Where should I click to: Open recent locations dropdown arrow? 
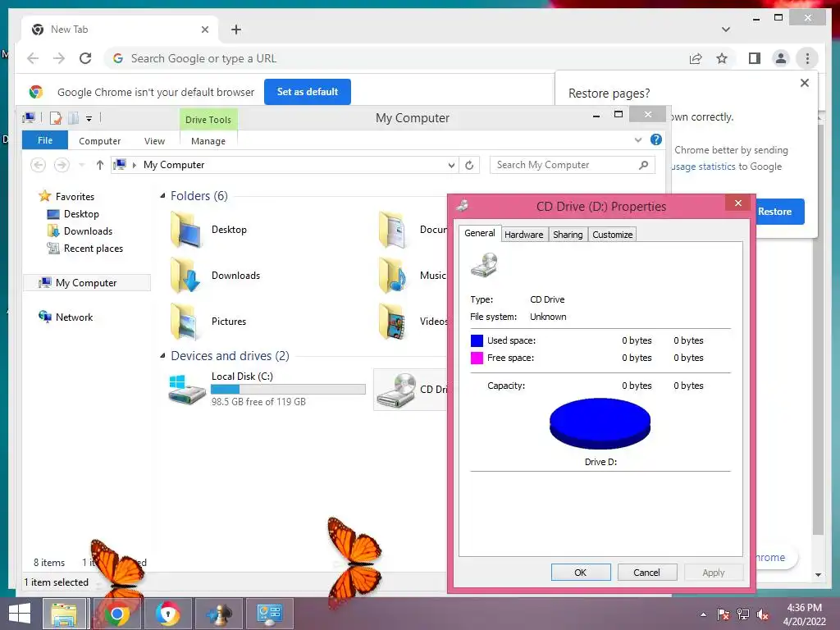[x=81, y=165]
